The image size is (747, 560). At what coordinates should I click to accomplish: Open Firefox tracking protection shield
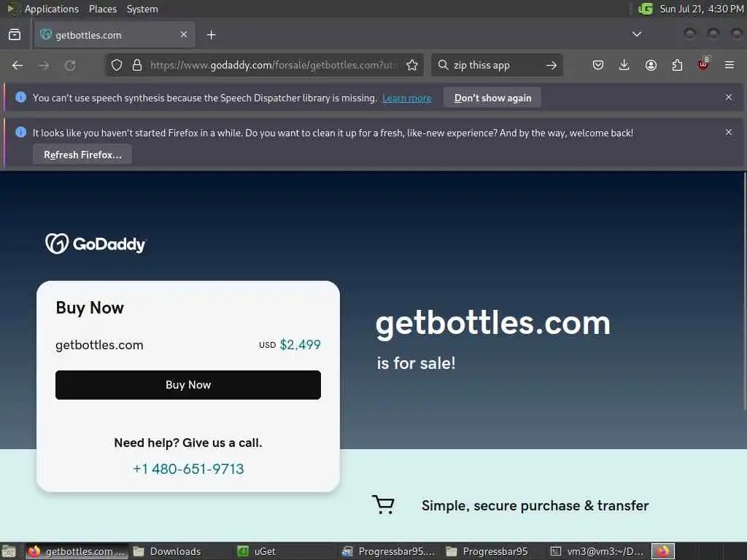(117, 65)
